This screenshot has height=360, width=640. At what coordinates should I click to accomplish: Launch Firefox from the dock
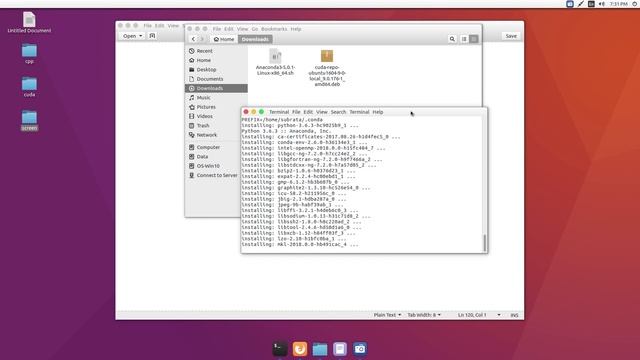pyautogui.click(x=300, y=349)
